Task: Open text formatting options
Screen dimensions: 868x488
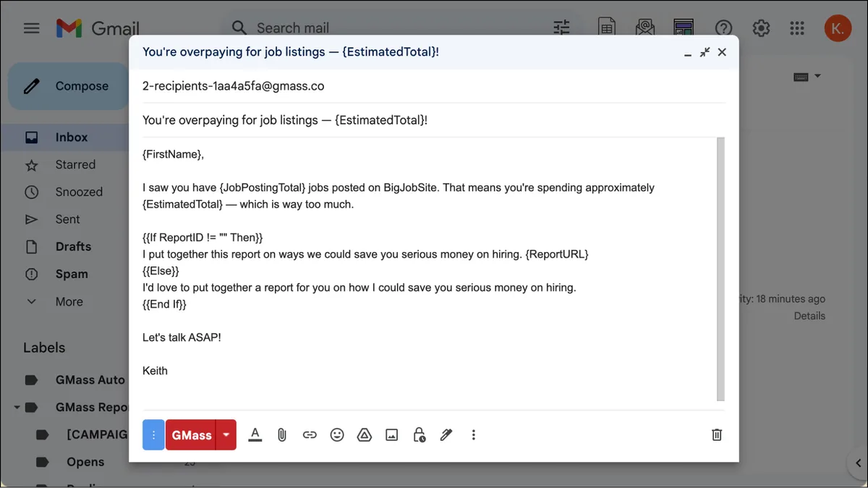Action: tap(255, 435)
